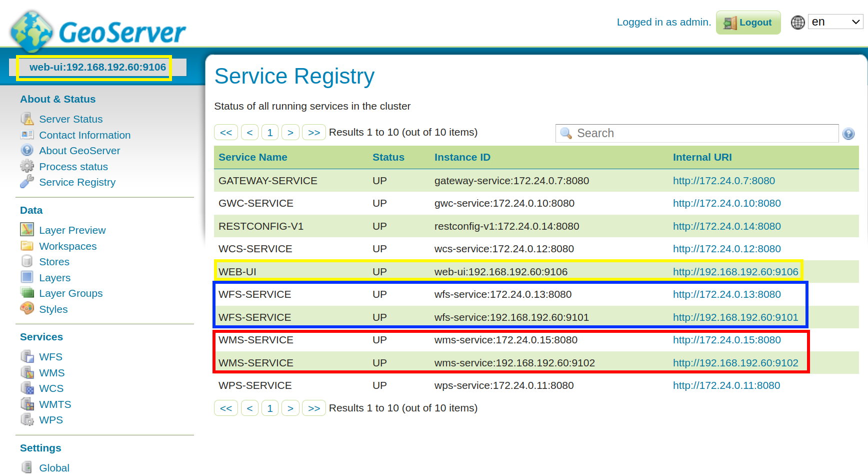Open WMS URI http://192.168.192.60:9102

735,363
